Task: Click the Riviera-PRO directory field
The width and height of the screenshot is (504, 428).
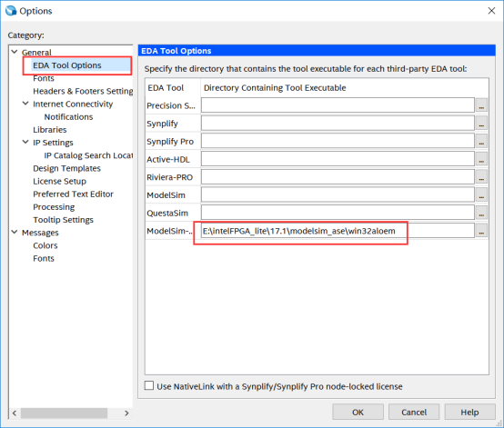Action: (x=338, y=177)
